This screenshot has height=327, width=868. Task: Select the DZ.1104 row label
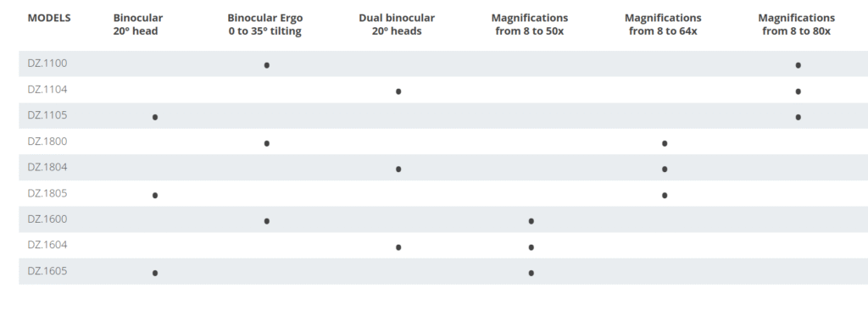pyautogui.click(x=47, y=89)
